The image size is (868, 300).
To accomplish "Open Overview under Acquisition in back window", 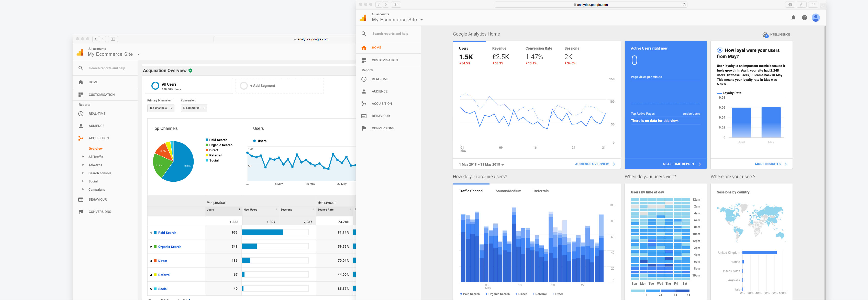I will coord(95,148).
